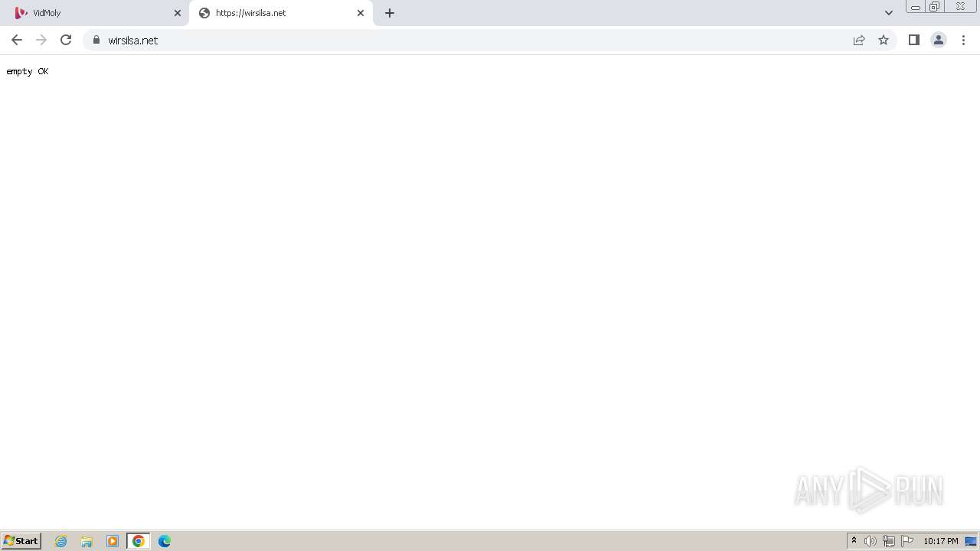
Task: Select the Chrome taskbar button
Action: (139, 541)
